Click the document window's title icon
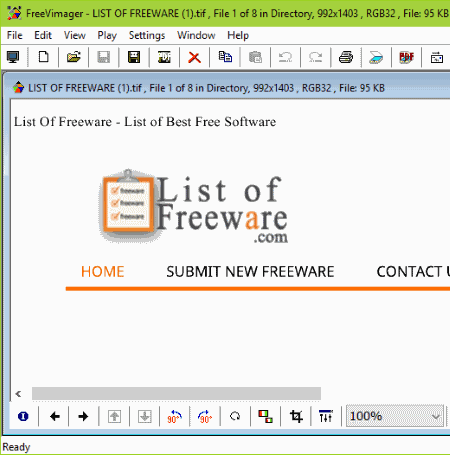This screenshot has width=450, height=455. tap(18, 88)
